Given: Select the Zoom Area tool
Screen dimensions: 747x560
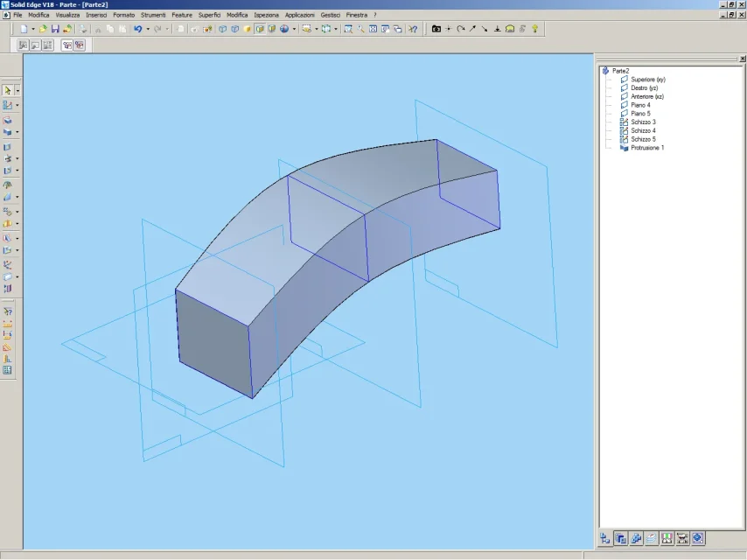Looking at the screenshot, I should pyautogui.click(x=348, y=29).
